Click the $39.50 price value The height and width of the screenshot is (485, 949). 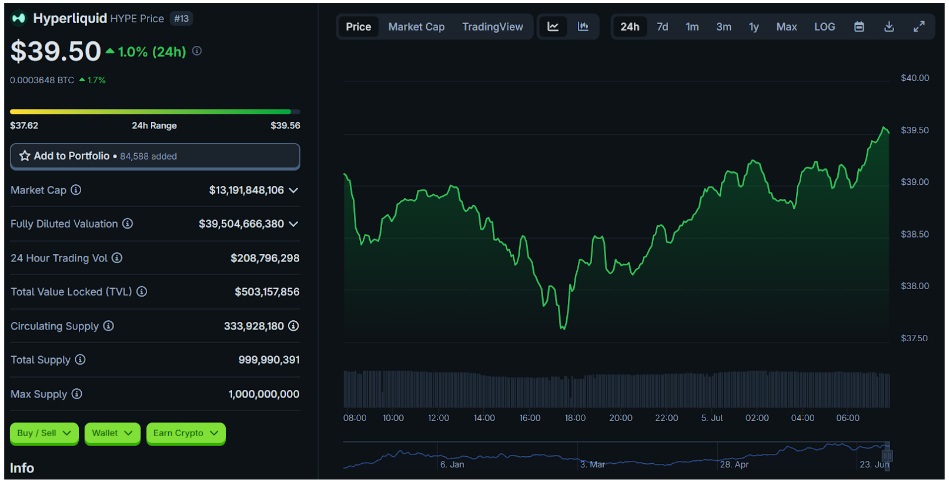point(56,51)
